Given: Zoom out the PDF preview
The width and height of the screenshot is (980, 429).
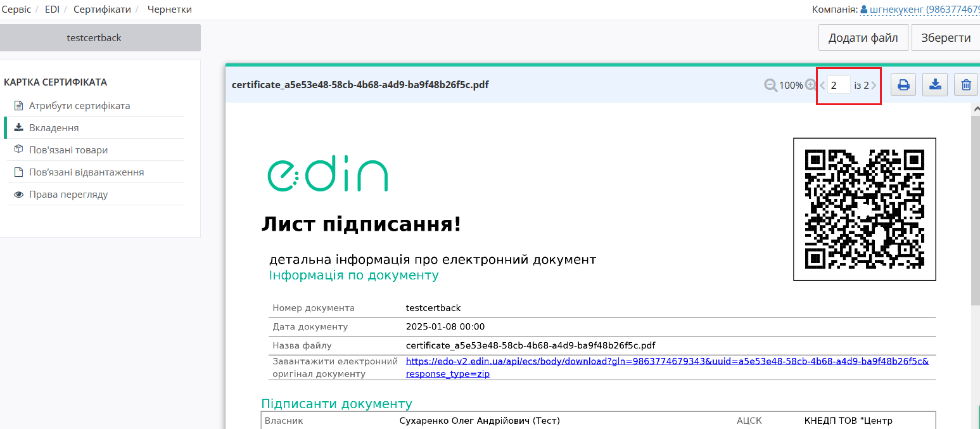Looking at the screenshot, I should (x=770, y=85).
